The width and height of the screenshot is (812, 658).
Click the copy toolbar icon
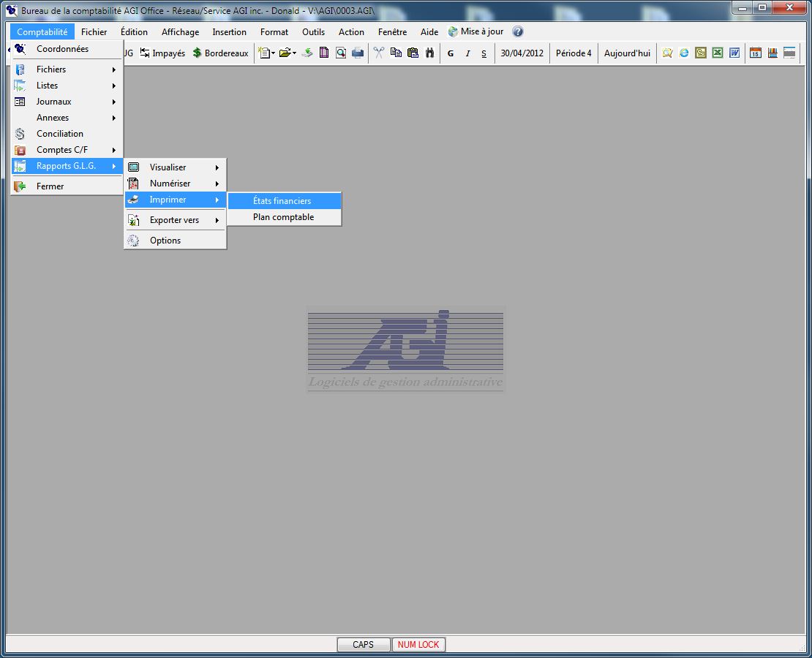click(x=396, y=53)
